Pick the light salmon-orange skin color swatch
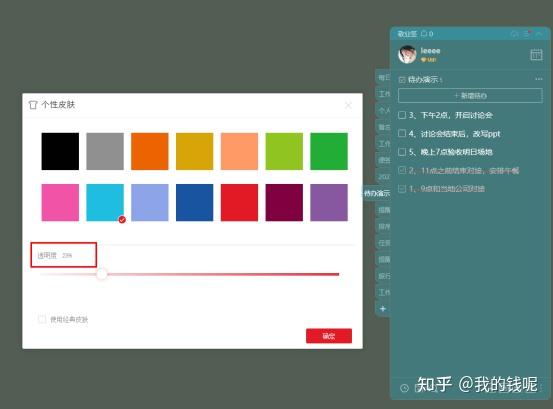This screenshot has height=409, width=553. pyautogui.click(x=239, y=151)
